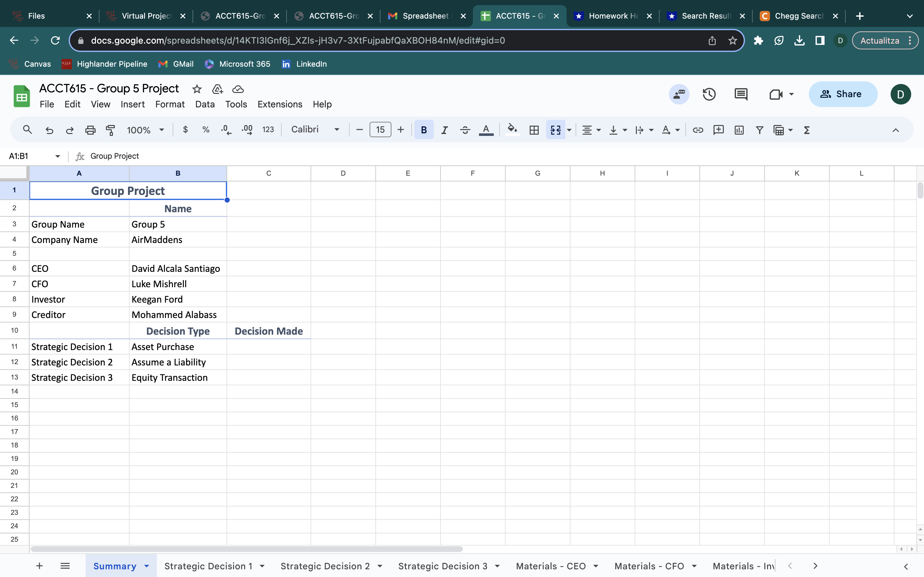
Task: Click the insert link icon
Action: click(x=697, y=130)
